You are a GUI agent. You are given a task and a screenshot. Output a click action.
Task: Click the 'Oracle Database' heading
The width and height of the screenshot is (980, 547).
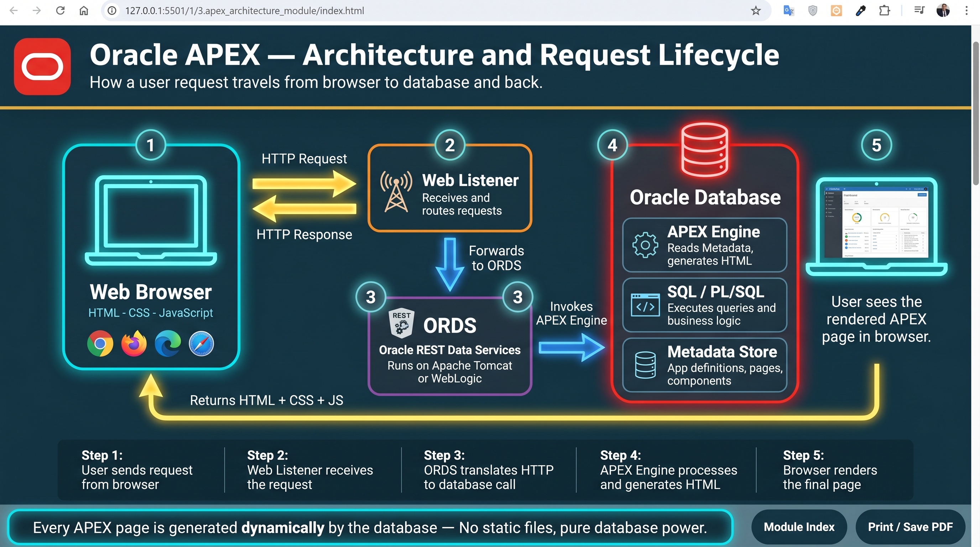(705, 197)
